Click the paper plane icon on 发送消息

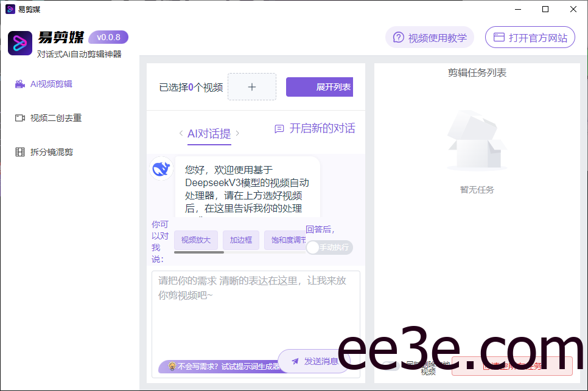coord(295,361)
